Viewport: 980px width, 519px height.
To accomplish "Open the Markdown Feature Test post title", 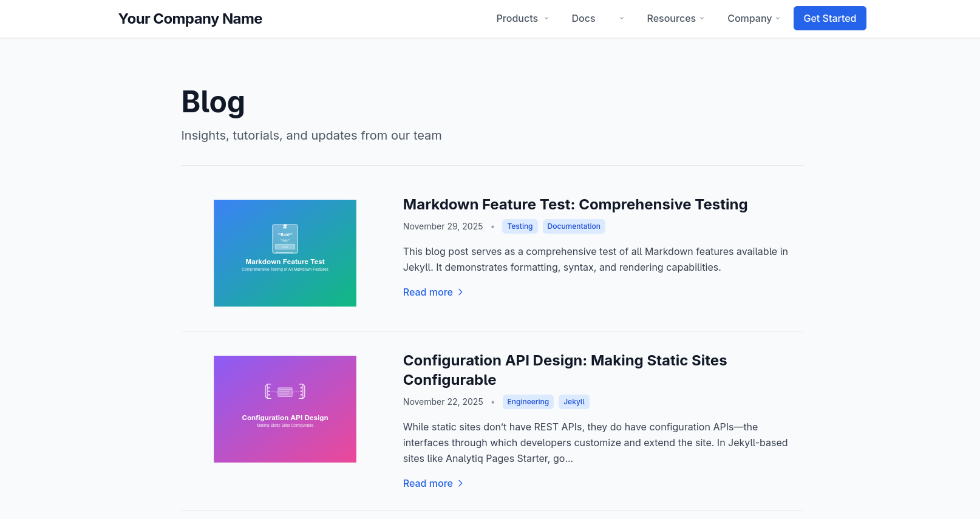I will [575, 205].
